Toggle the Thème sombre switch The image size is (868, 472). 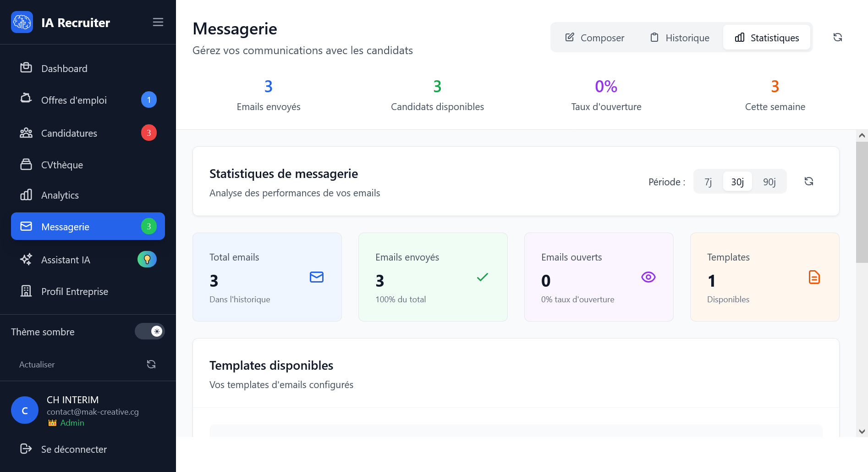(x=149, y=331)
